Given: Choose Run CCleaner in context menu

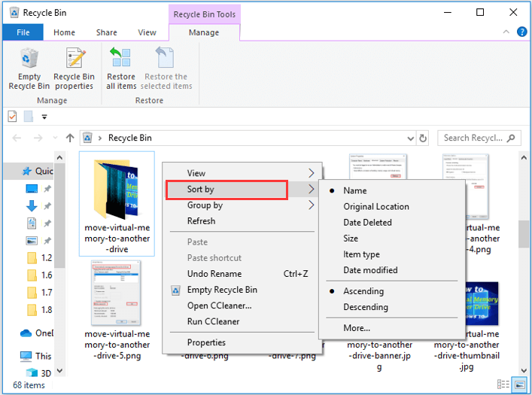Looking at the screenshot, I should click(x=242, y=321).
